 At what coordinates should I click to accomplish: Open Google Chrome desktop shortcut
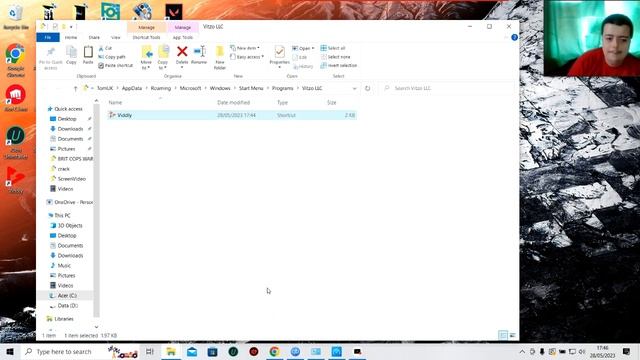tap(16, 60)
